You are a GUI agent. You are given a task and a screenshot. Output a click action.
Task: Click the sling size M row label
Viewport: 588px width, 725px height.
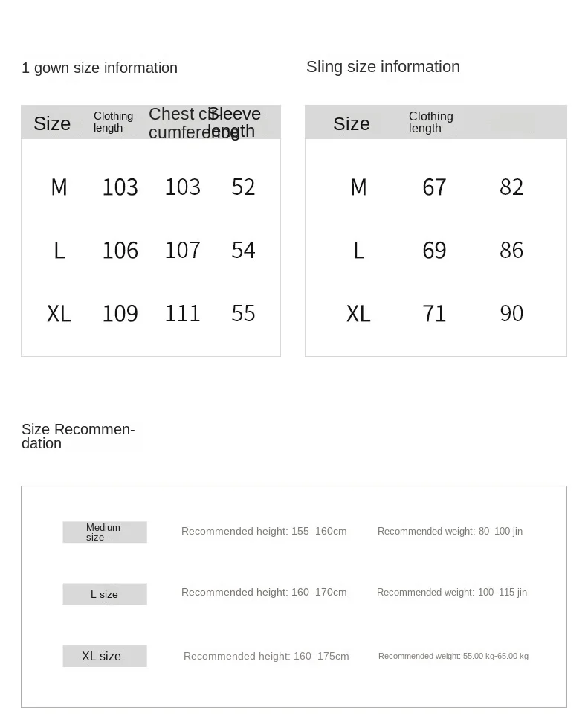(x=359, y=187)
